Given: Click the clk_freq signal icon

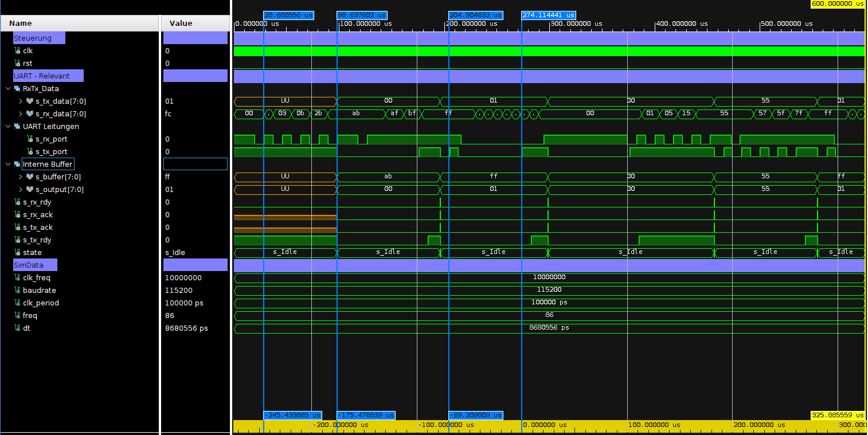Looking at the screenshot, I should point(17,278).
